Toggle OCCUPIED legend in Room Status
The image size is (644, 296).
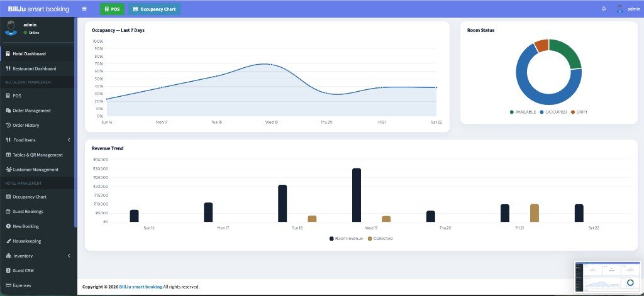(x=553, y=112)
